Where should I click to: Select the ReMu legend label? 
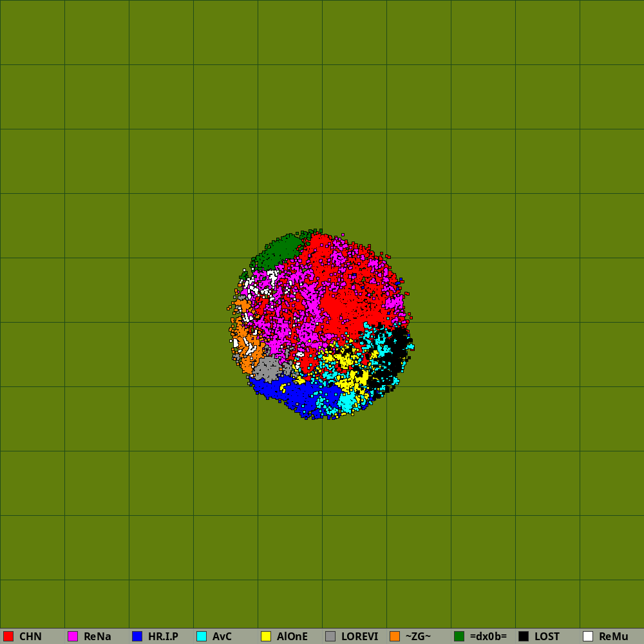click(614, 637)
